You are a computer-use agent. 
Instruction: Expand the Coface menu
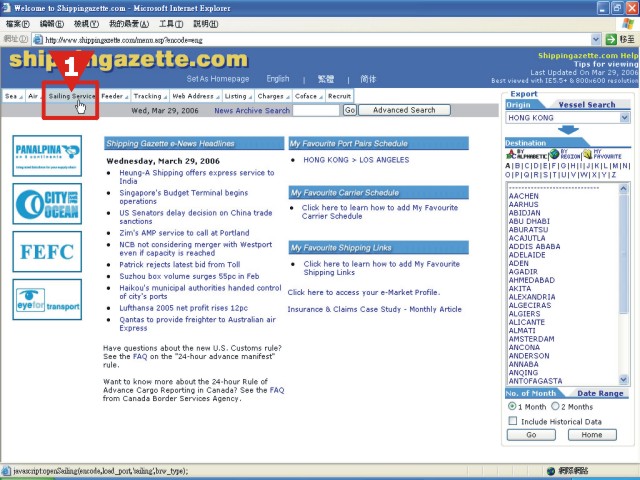[x=309, y=96]
